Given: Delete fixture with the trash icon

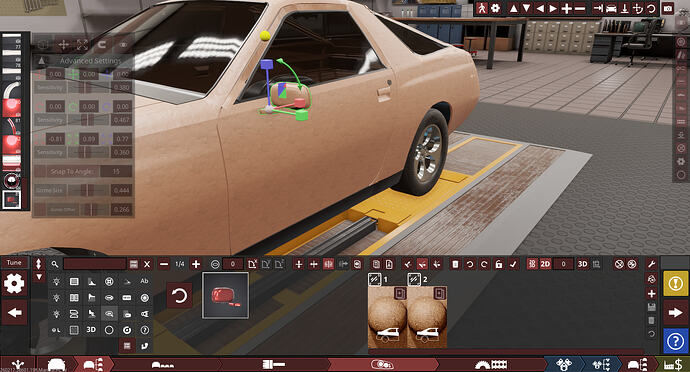Looking at the screenshot, I should (455, 264).
